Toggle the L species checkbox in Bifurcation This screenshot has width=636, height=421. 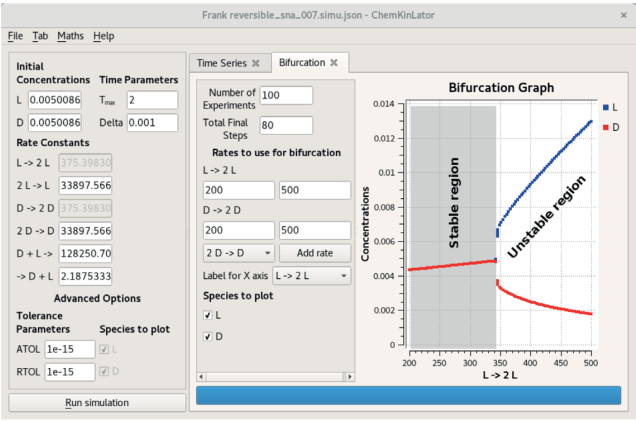pos(208,315)
